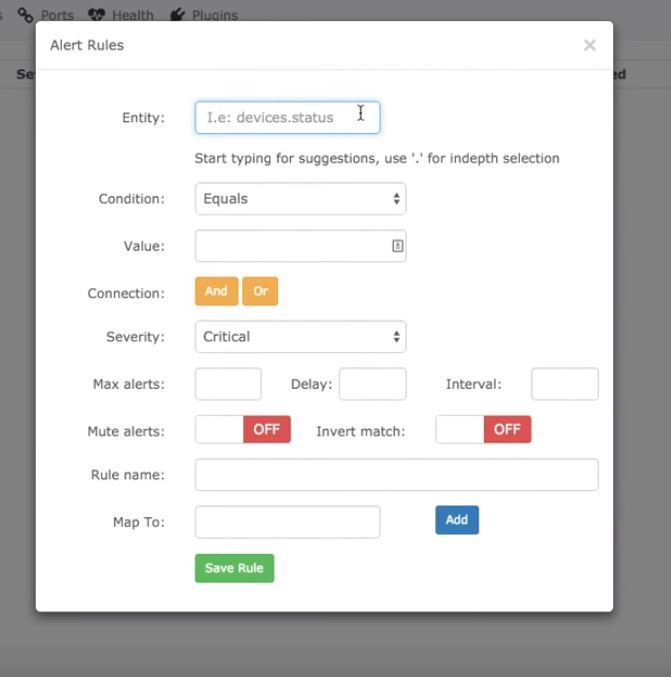Screen dimensions: 671x677
Task: Open the Condition dropdown showing Equals
Action: (301, 199)
